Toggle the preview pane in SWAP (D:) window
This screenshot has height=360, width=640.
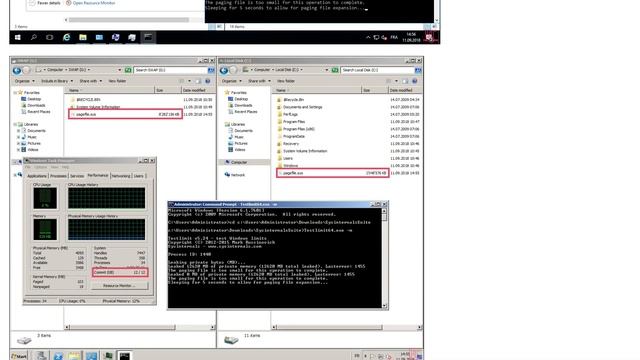(x=198, y=81)
